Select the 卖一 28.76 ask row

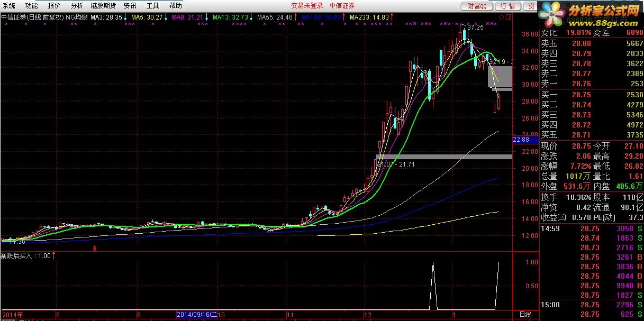[592, 84]
